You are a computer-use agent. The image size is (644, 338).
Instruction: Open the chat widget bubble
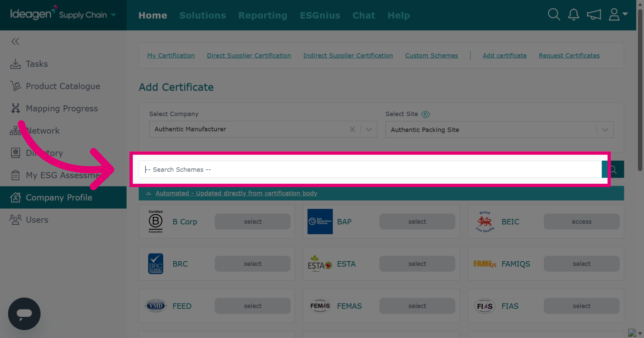click(x=24, y=314)
